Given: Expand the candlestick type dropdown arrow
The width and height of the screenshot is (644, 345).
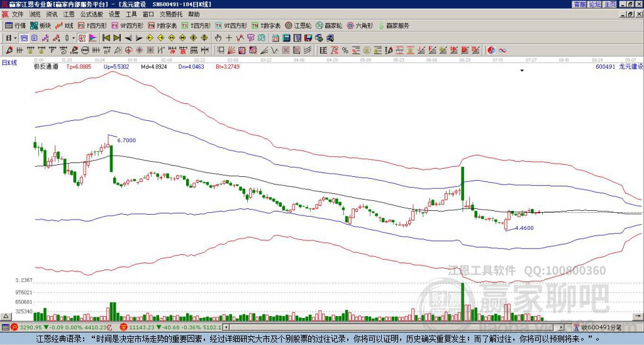Looking at the screenshot, I should pyautogui.click(x=74, y=38).
